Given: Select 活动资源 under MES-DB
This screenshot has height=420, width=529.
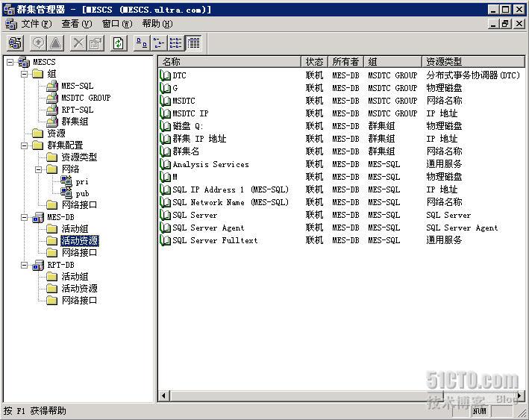Looking at the screenshot, I should [x=80, y=241].
